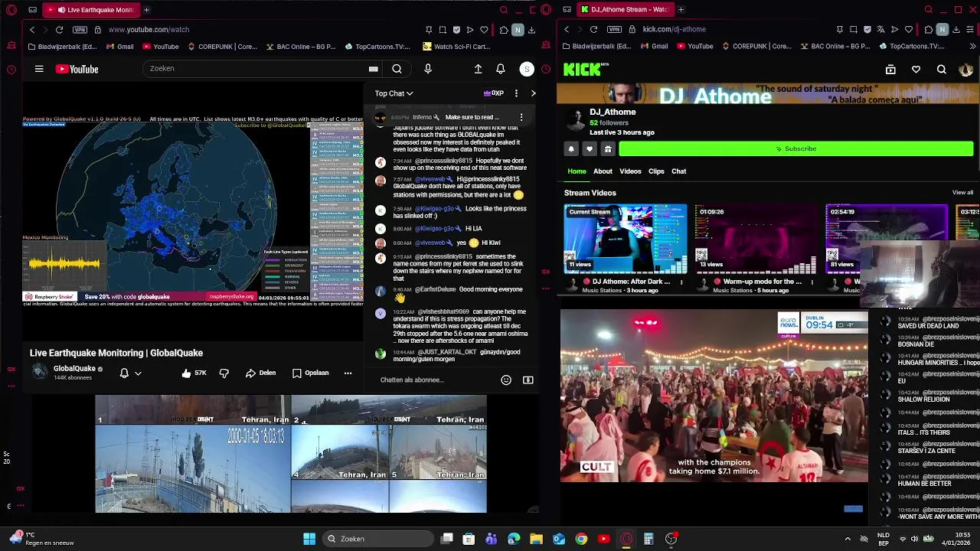Open Bladwijzerbalk folder in Kick window bookmarks
980x551 pixels.
point(596,47)
